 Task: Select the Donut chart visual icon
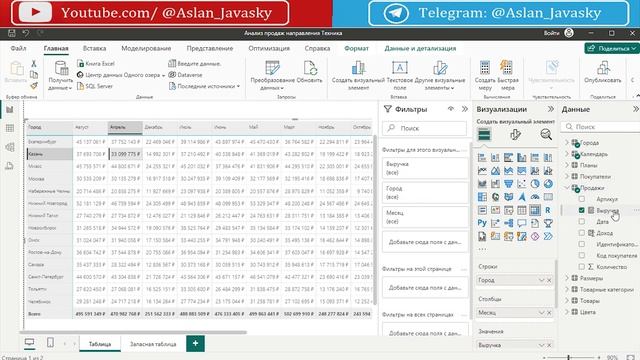pos(548,184)
